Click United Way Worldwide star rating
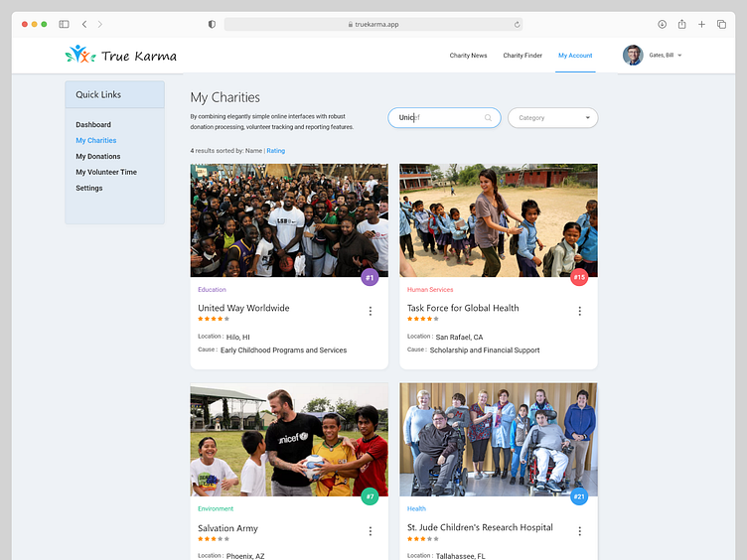 tap(214, 319)
